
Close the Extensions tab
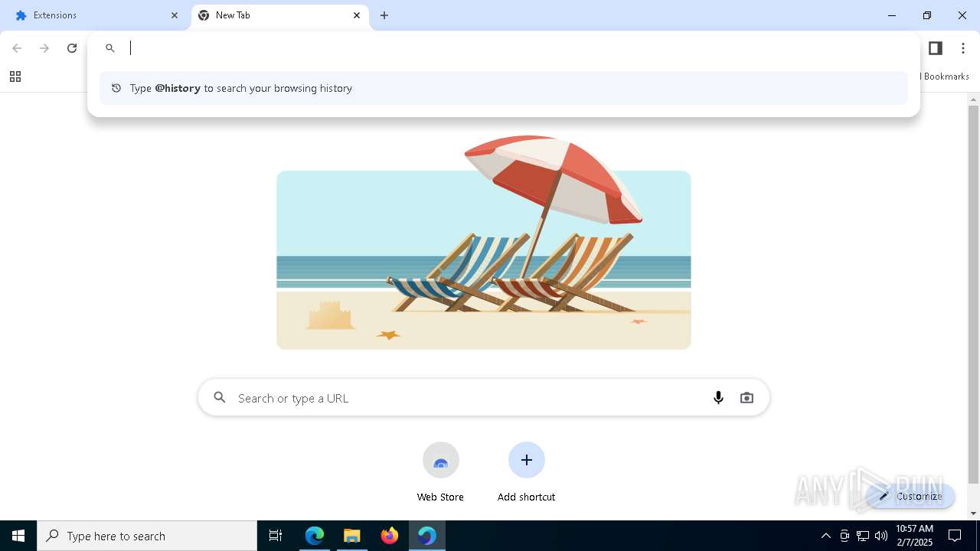point(175,15)
